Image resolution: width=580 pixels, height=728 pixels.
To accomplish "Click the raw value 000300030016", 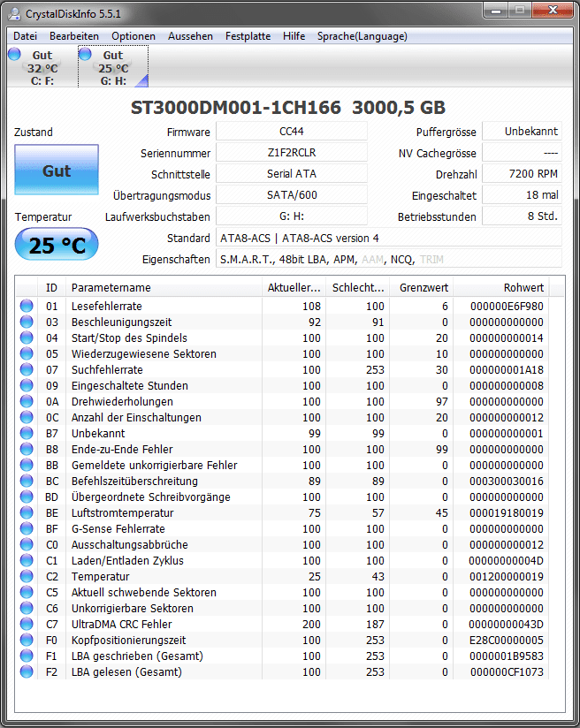I will [x=507, y=481].
